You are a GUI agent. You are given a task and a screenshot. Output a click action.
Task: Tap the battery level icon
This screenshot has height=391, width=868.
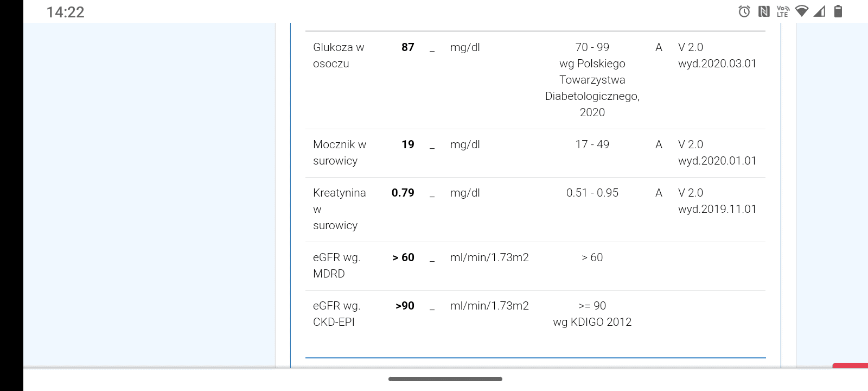click(x=838, y=11)
